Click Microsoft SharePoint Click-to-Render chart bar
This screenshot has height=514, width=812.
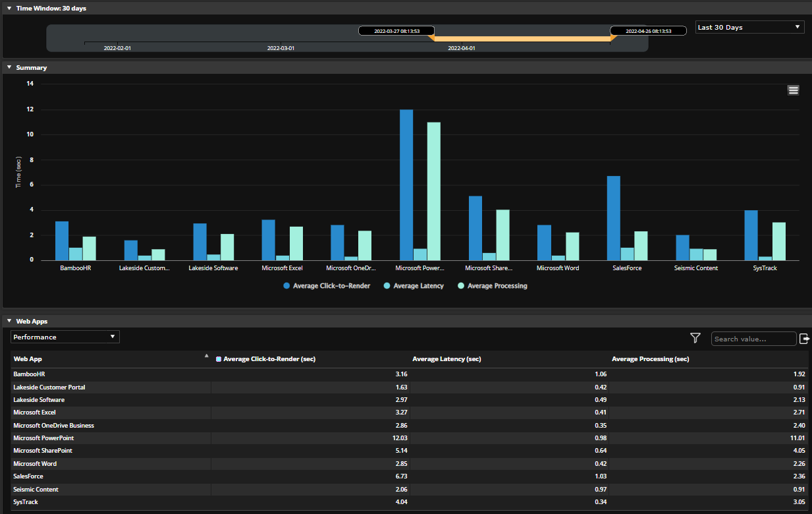pyautogui.click(x=475, y=228)
